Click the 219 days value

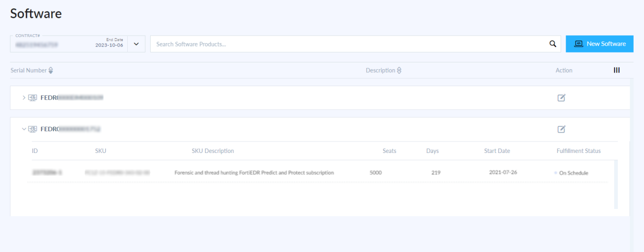coord(436,173)
